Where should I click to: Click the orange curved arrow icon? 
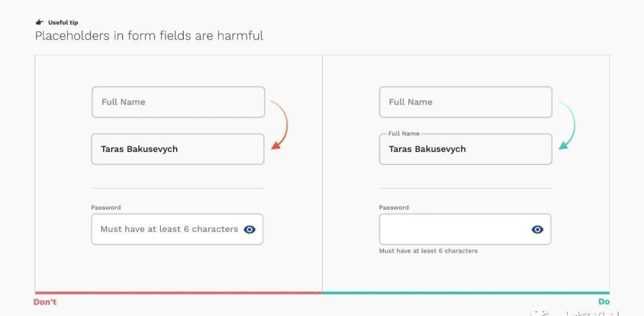(279, 125)
